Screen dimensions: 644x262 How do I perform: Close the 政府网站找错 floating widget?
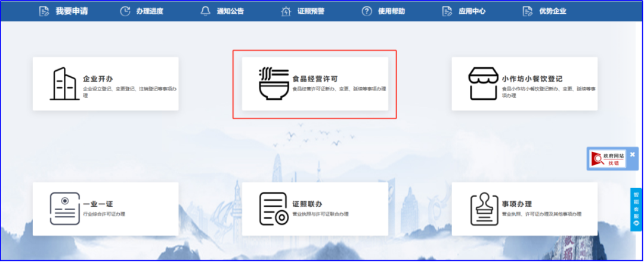pyautogui.click(x=633, y=154)
